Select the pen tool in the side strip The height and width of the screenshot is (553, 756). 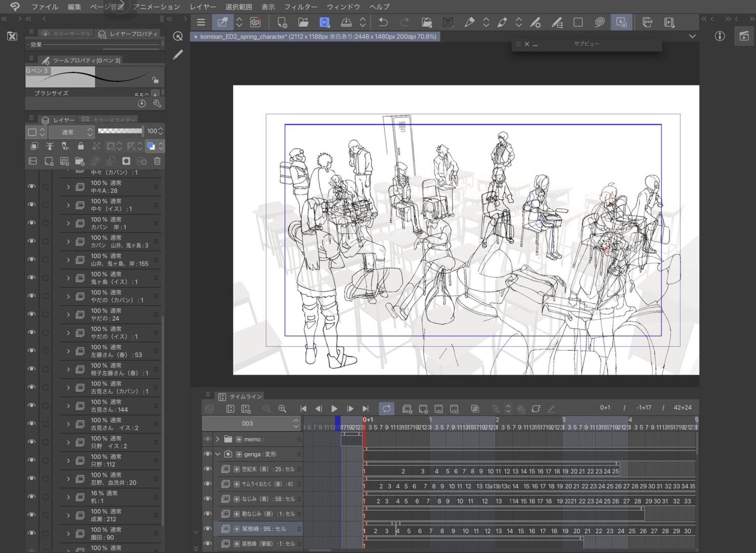click(178, 54)
